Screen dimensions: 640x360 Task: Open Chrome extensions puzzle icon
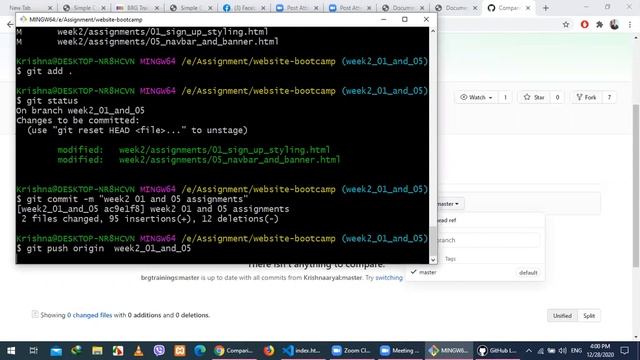pyautogui.click(x=600, y=24)
